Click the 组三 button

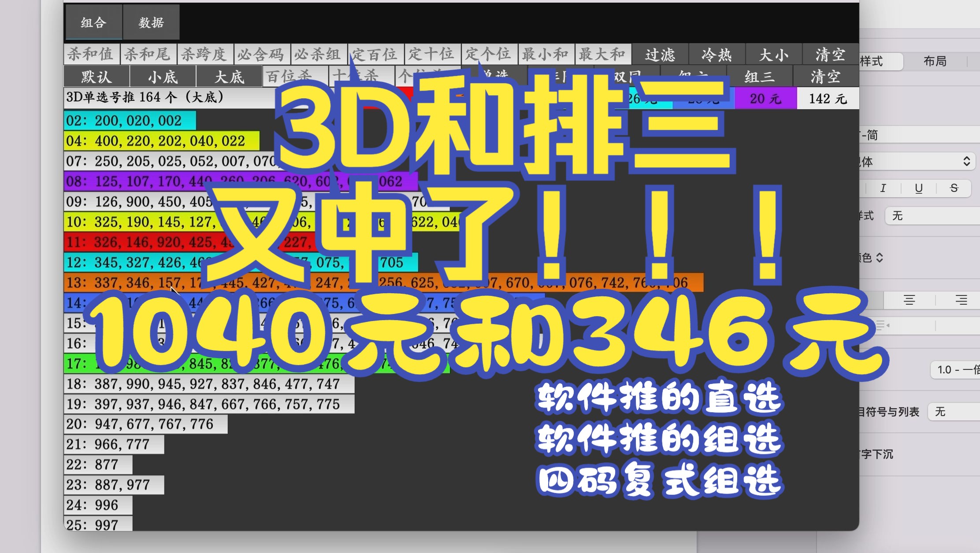point(760,77)
